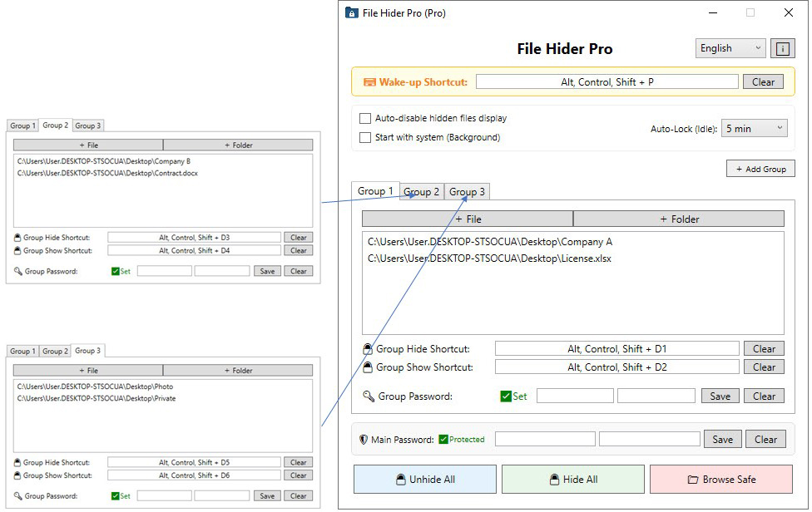Select the Desktop\Private entry in Group 3 panel
This screenshot has height=512, width=812.
tap(97, 399)
